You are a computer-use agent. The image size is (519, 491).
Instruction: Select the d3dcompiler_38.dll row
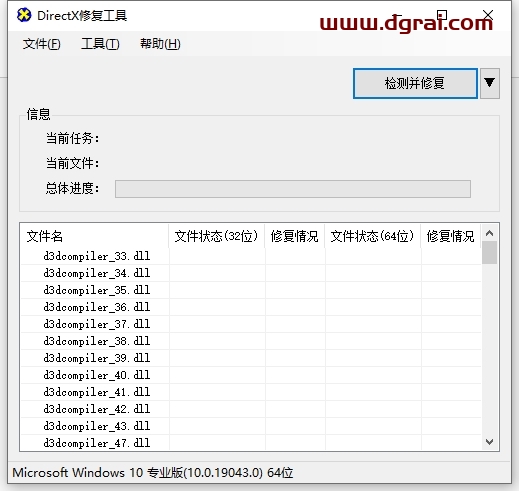(x=251, y=341)
